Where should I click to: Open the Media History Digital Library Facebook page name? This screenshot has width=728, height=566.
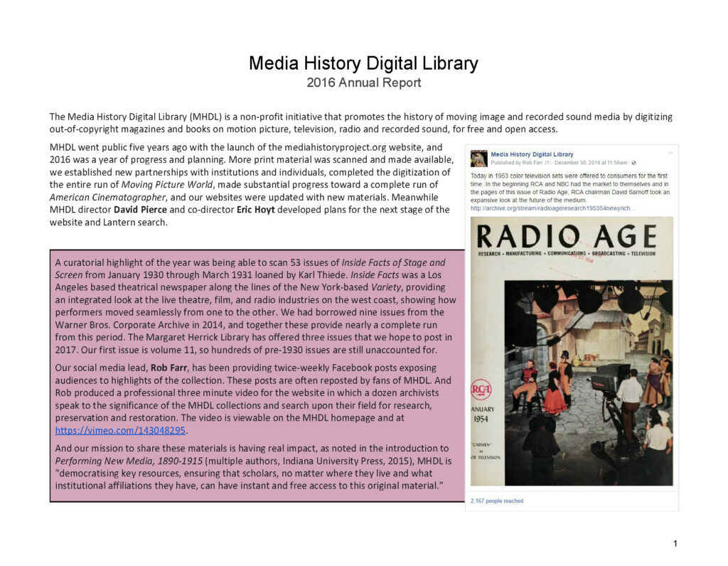[x=532, y=154]
